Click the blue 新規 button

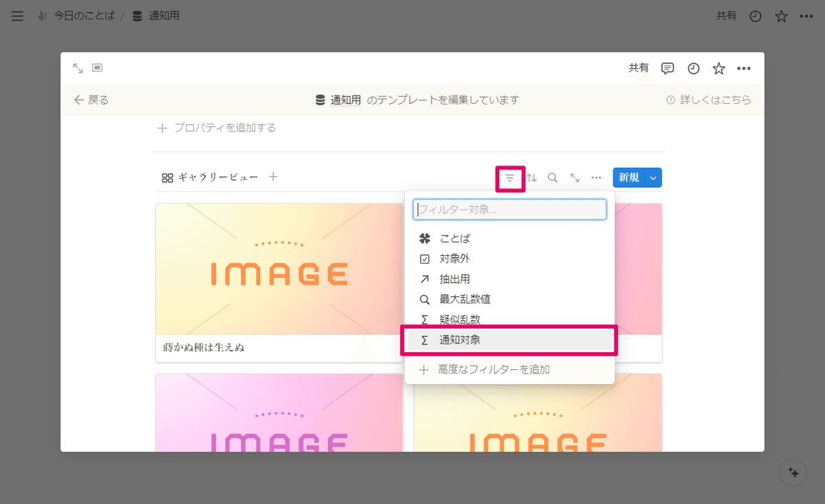[x=629, y=177]
